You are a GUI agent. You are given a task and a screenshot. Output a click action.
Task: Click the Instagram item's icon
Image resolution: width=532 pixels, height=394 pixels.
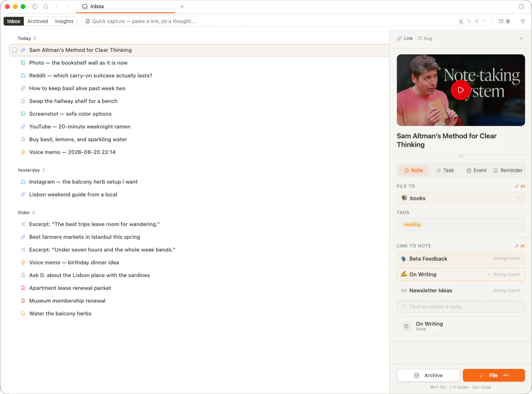[x=23, y=182]
